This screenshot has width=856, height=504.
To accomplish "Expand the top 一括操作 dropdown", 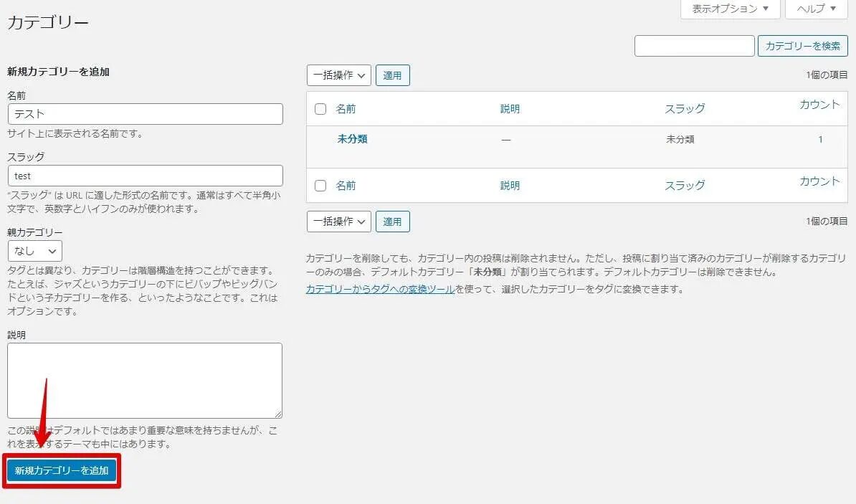I will (339, 75).
